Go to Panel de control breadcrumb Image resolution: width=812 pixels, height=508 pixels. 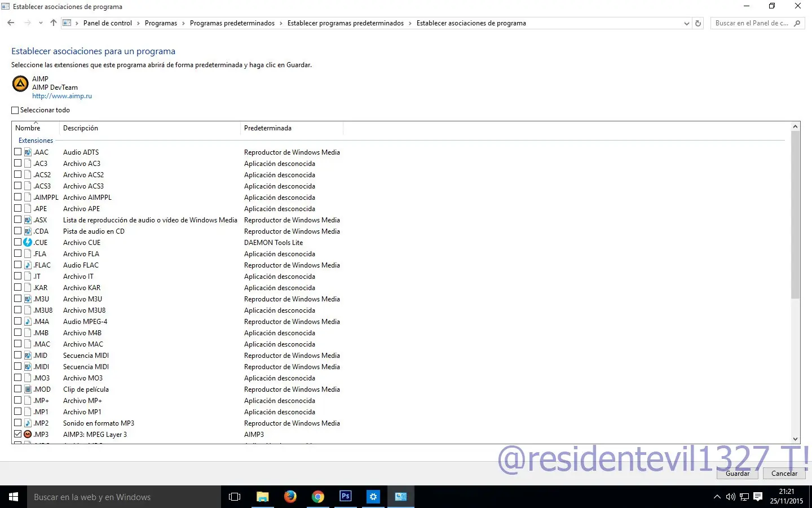108,23
